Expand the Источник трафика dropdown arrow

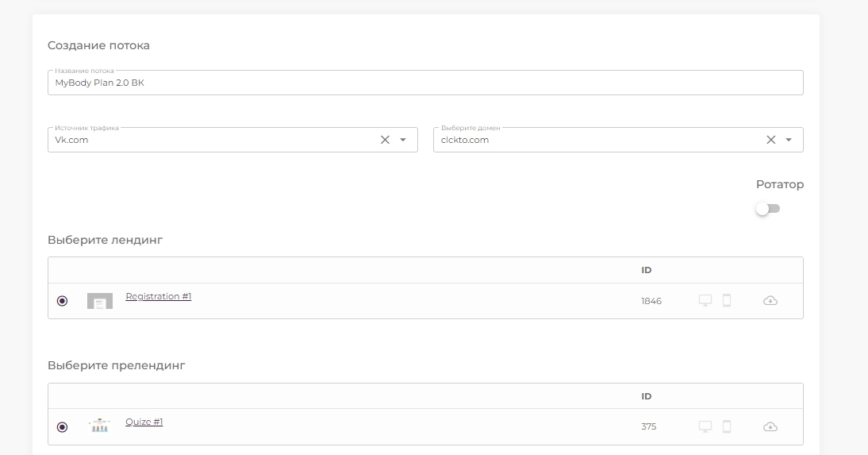(x=403, y=140)
